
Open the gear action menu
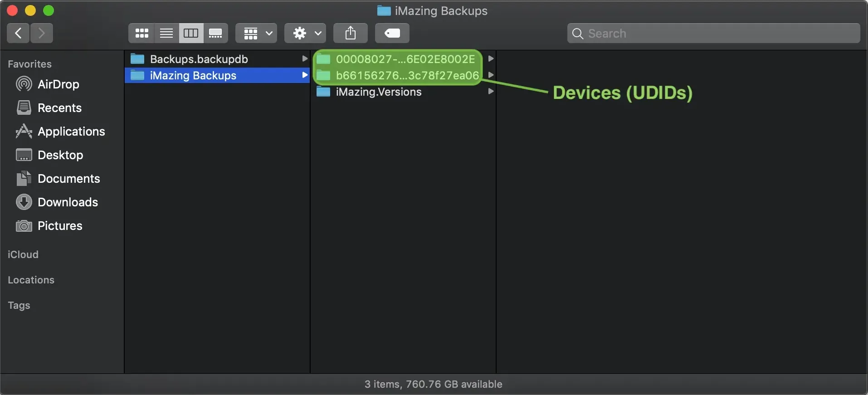coord(305,33)
